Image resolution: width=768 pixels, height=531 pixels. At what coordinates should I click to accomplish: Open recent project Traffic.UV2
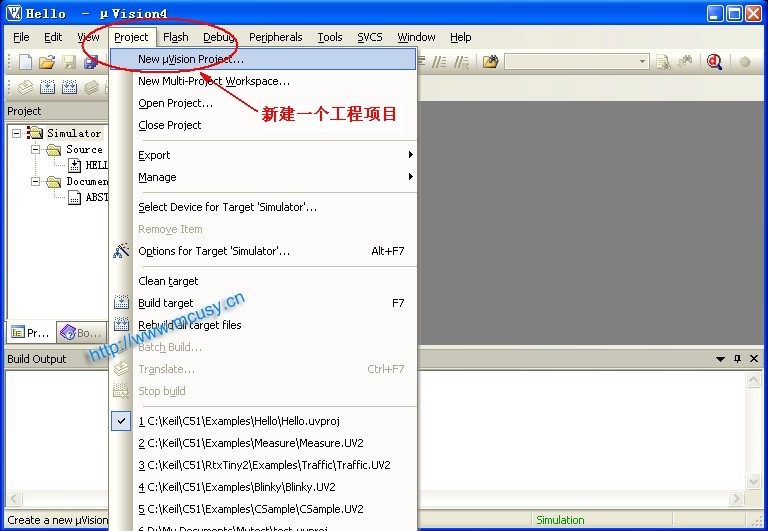(x=263, y=465)
